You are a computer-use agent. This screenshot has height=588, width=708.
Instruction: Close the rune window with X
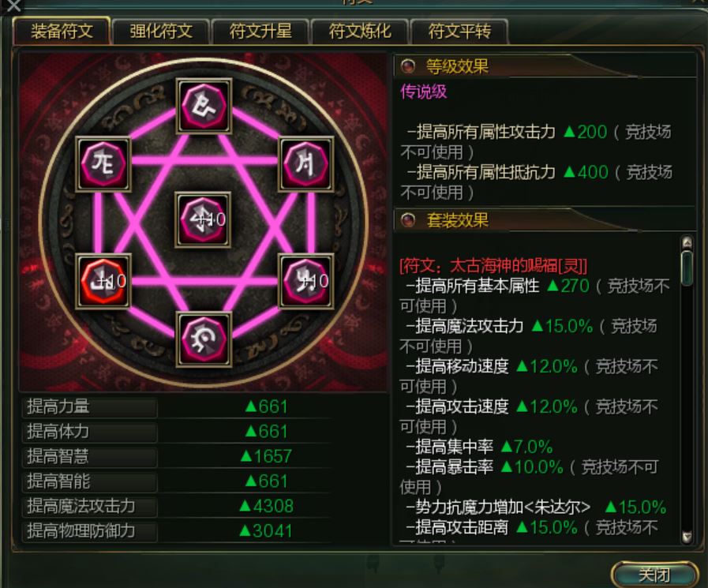coord(13,6)
